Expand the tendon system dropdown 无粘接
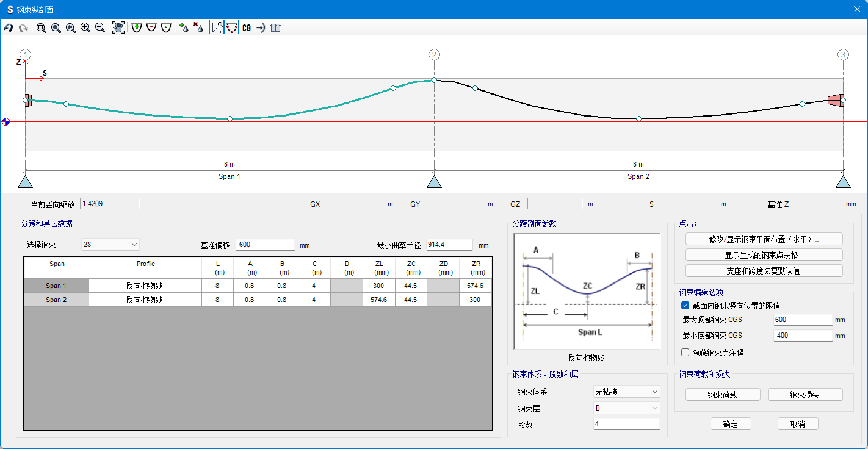 click(x=626, y=392)
